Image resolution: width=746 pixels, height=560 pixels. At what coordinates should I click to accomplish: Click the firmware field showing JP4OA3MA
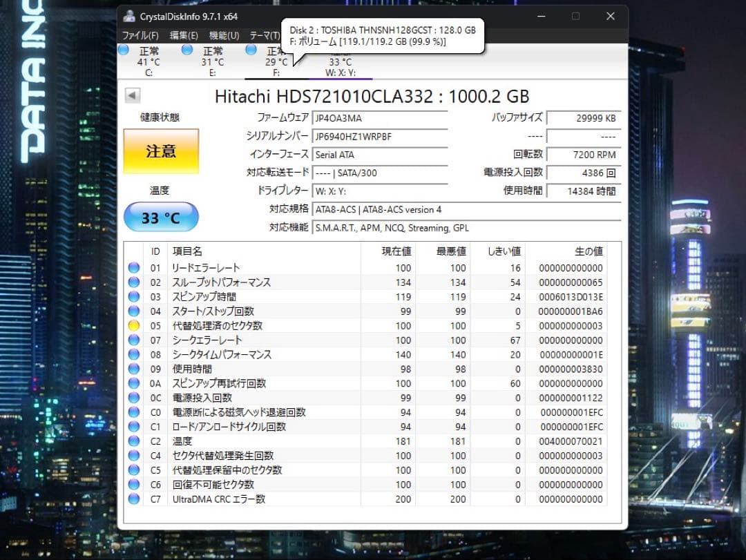click(x=380, y=118)
